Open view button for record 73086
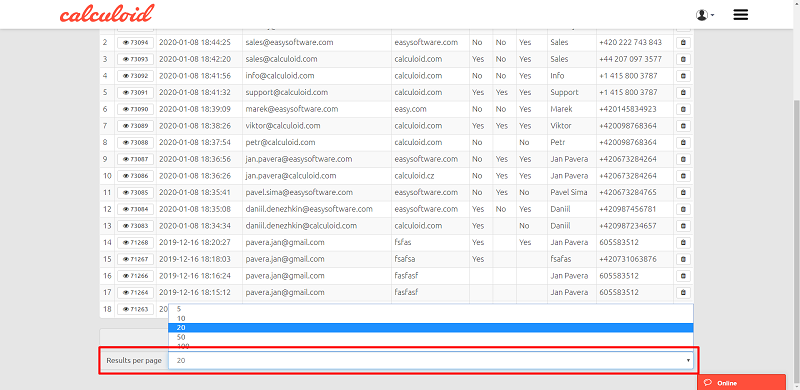Image resolution: width=800 pixels, height=390 pixels. (x=135, y=176)
